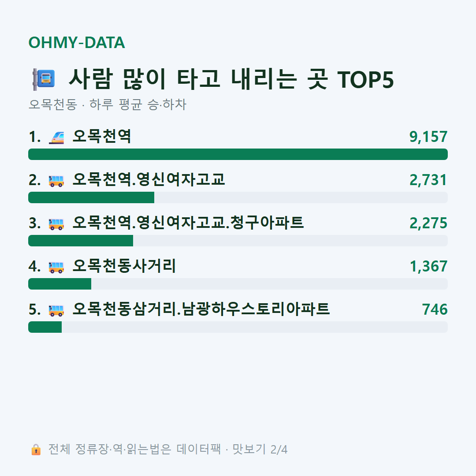Click the progress bar under rank 2
The width and height of the screenshot is (476, 476).
pyautogui.click(x=238, y=197)
